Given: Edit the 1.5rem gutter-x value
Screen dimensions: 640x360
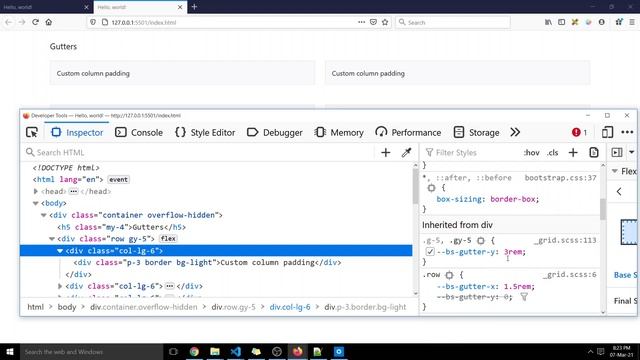Looking at the screenshot, I should point(518,287).
